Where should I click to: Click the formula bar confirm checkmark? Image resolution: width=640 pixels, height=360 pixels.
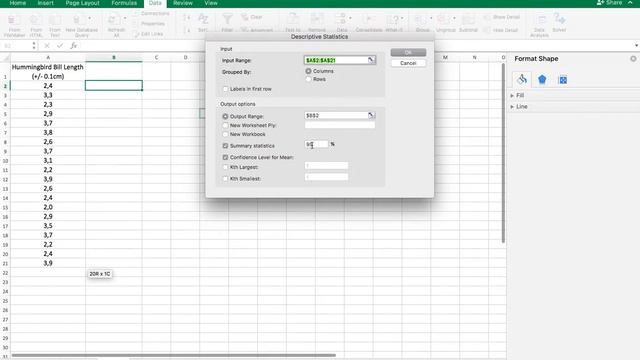coord(60,46)
